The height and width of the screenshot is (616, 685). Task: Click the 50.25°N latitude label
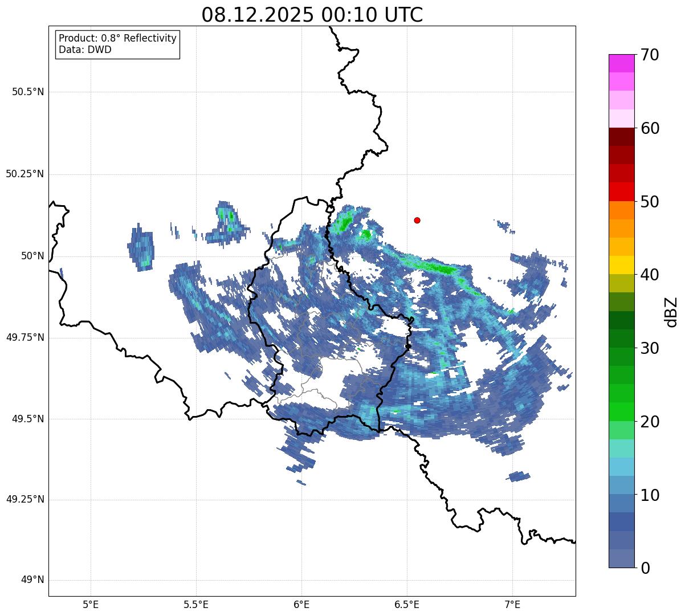point(25,174)
